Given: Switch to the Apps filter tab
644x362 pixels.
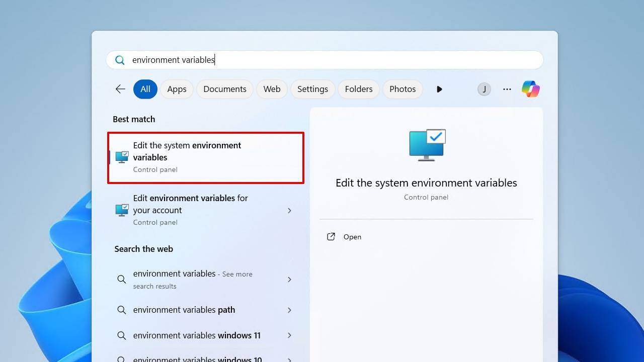Looking at the screenshot, I should point(177,89).
